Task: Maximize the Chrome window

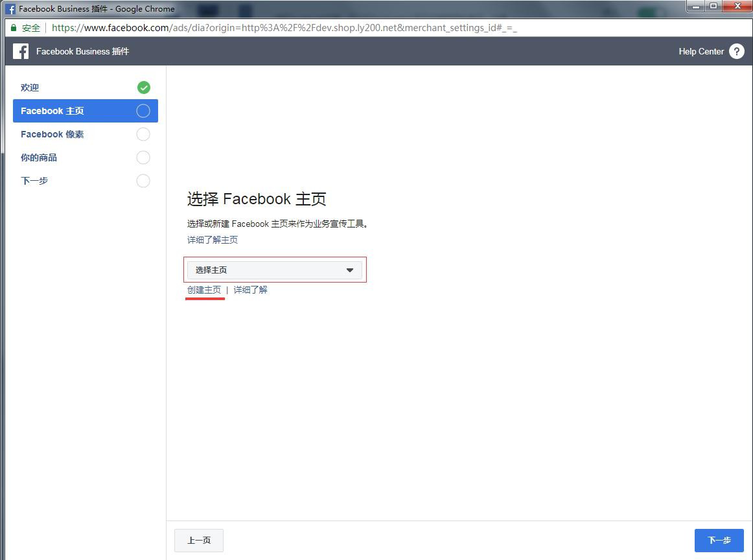Action: pos(713,6)
